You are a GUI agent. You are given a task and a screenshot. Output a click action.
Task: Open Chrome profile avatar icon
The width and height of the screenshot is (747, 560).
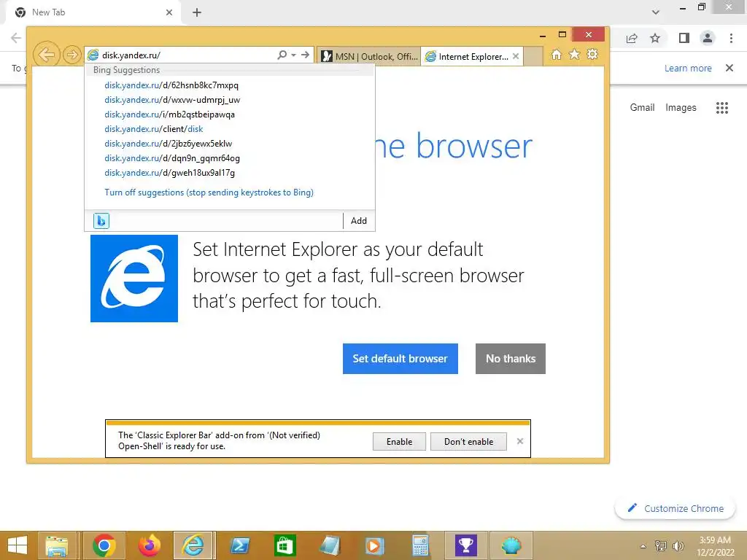point(708,38)
